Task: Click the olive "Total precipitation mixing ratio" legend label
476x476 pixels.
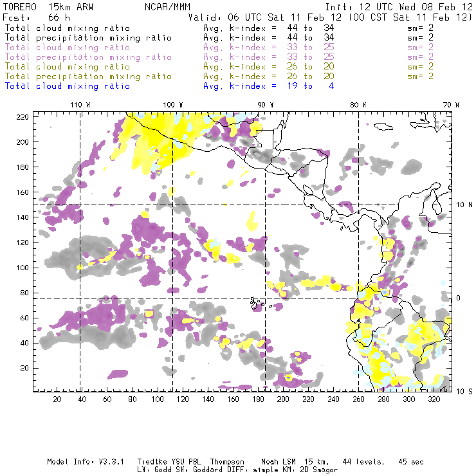Action: [x=88, y=77]
